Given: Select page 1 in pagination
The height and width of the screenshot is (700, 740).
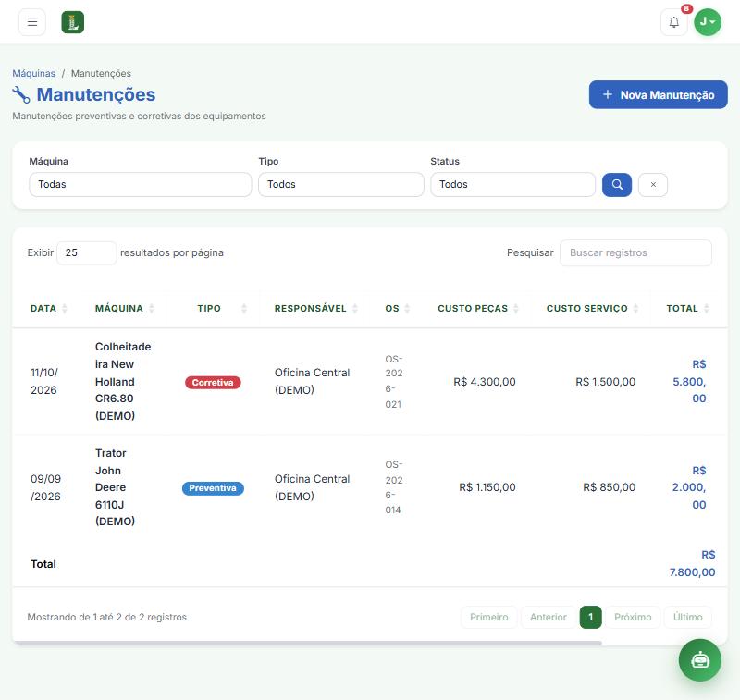Looking at the screenshot, I should coord(590,617).
